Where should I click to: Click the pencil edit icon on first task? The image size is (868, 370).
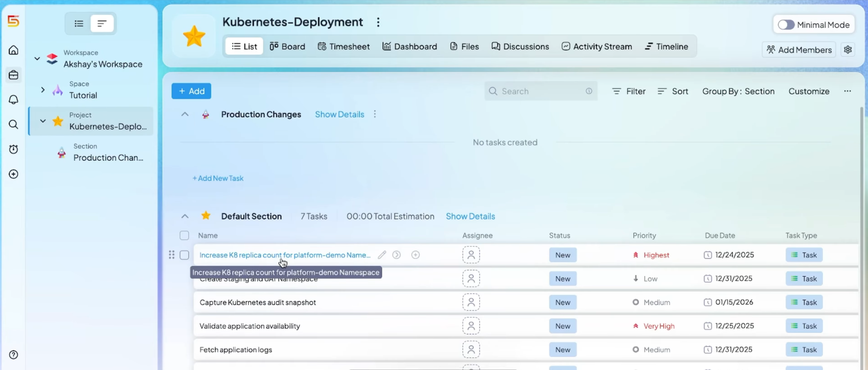tap(382, 255)
